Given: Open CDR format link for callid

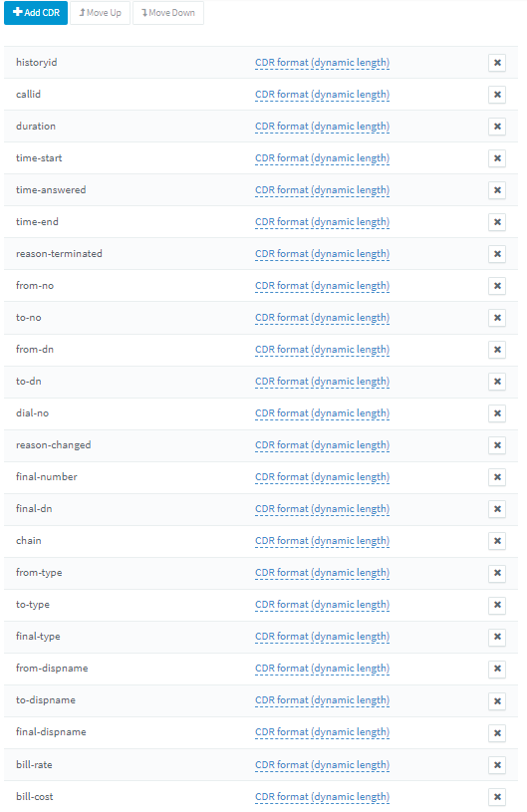Looking at the screenshot, I should point(322,95).
